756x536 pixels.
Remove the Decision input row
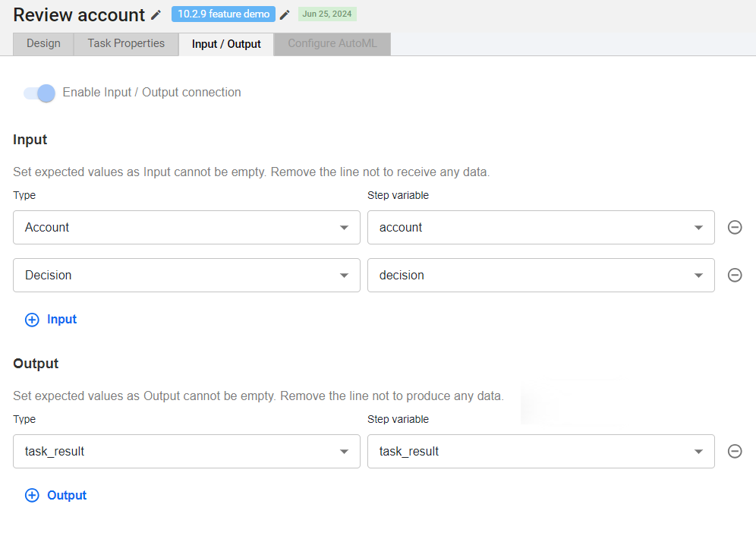coord(734,275)
